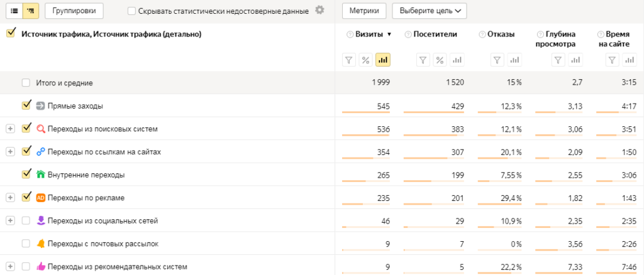Toggle bar chart icon under Визиты
644x275 pixels.
(382, 60)
